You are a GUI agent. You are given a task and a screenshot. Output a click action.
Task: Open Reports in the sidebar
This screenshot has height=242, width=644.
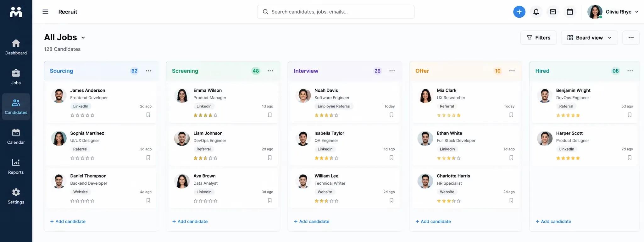(16, 166)
